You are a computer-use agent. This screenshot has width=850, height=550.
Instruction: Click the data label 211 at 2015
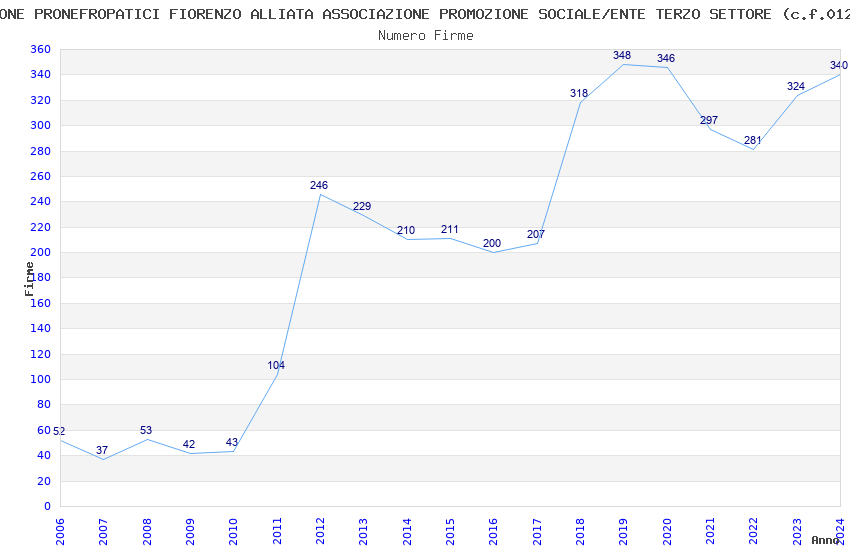[449, 230]
